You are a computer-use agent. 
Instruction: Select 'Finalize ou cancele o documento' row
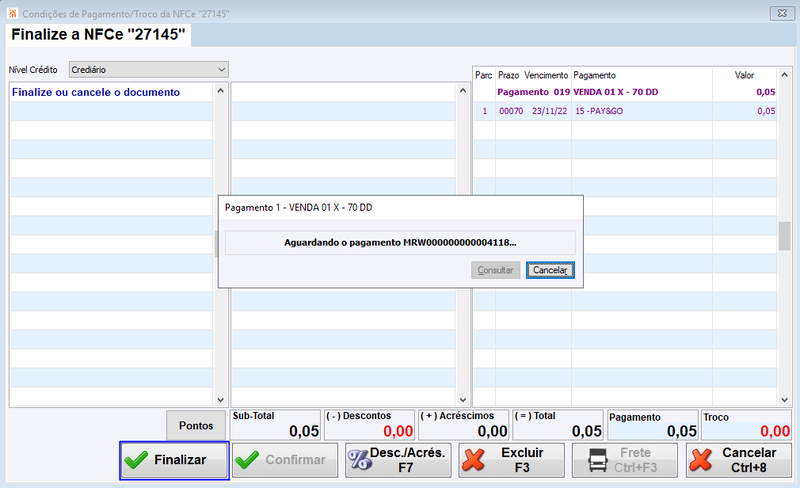(111, 92)
